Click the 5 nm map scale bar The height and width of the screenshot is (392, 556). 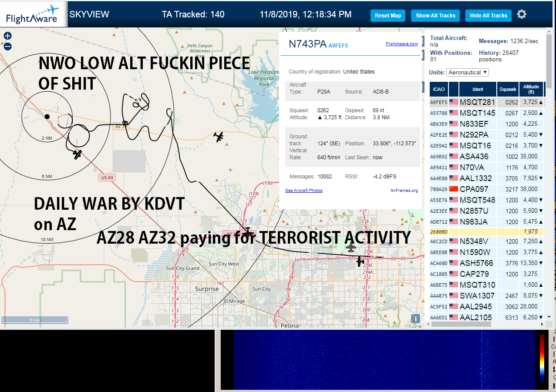click(35, 320)
